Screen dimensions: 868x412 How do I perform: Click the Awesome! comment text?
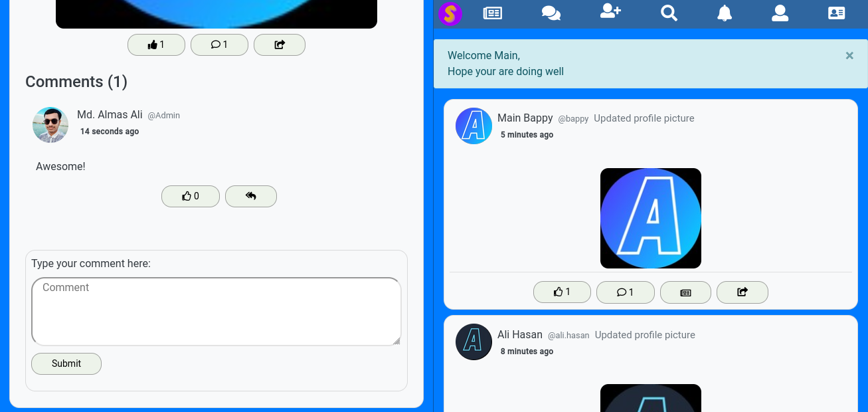point(60,166)
